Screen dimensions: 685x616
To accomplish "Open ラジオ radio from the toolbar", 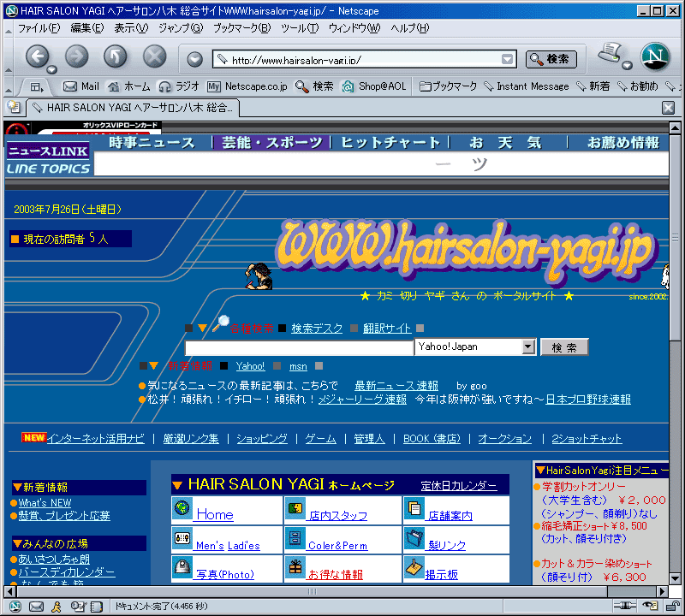I will [x=179, y=86].
